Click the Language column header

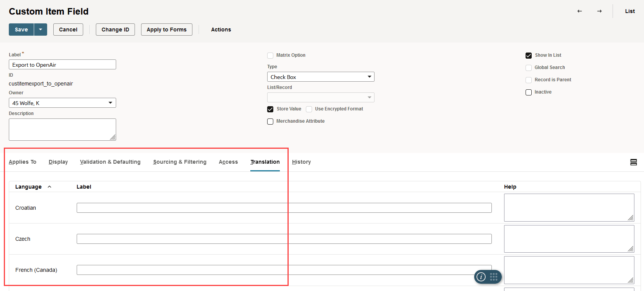(28, 187)
